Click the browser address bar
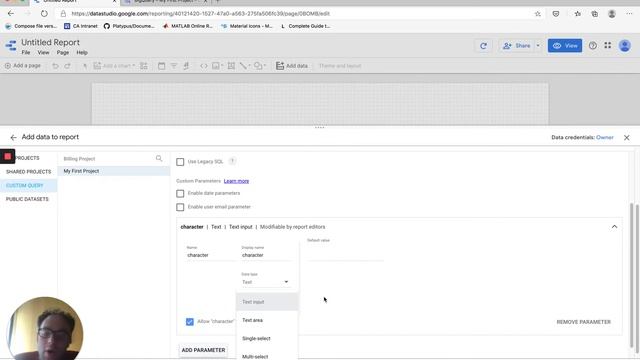Viewport: 640px width, 360px height. click(x=298, y=13)
